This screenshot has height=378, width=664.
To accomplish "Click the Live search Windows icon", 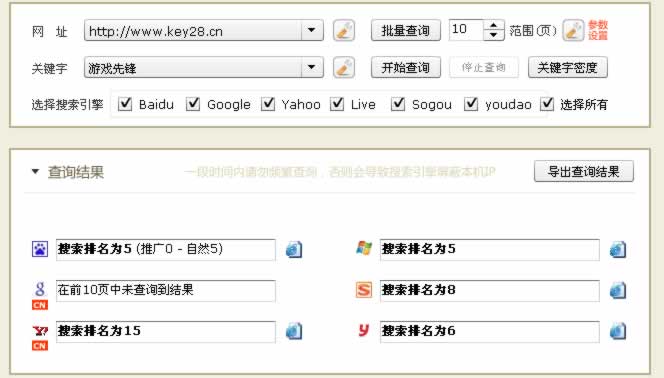I will 364,248.
